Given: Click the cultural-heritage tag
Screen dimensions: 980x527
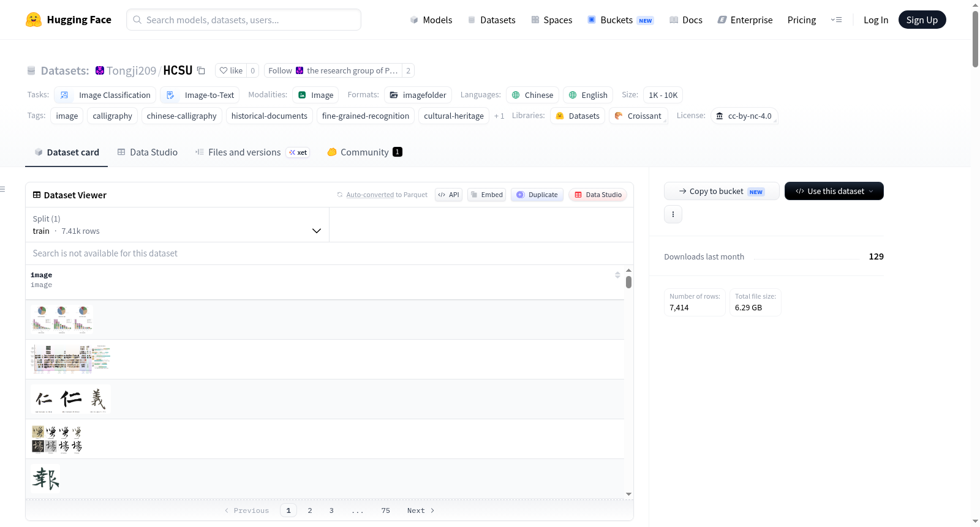Looking at the screenshot, I should point(453,116).
